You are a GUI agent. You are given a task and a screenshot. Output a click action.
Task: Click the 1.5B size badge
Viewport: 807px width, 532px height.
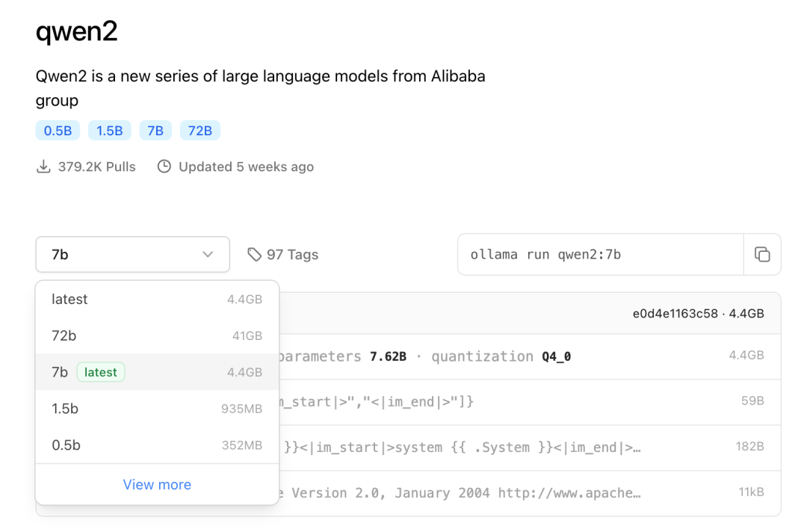tap(110, 131)
